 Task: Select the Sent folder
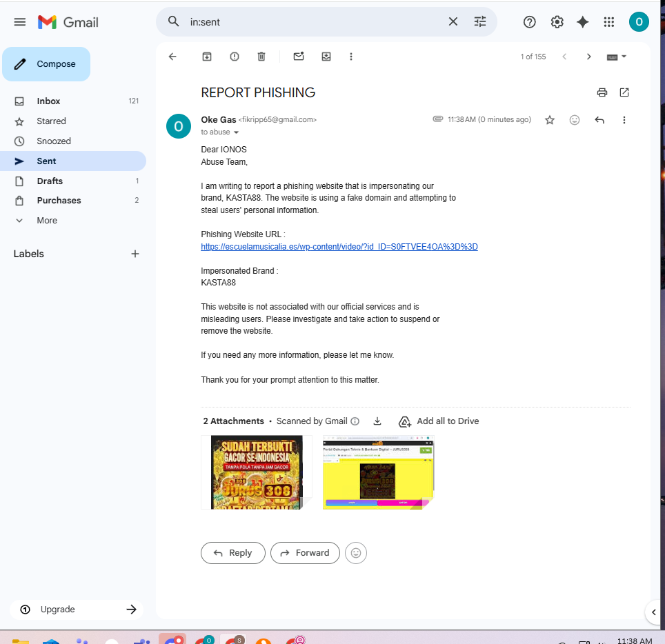point(73,161)
